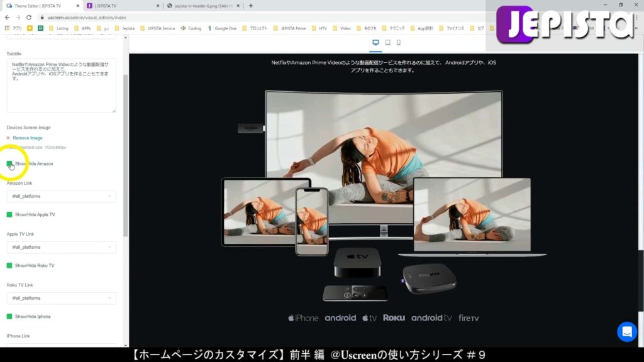
Task: Click the sidebar scrollbar thumb
Action: pyautogui.click(x=126, y=156)
